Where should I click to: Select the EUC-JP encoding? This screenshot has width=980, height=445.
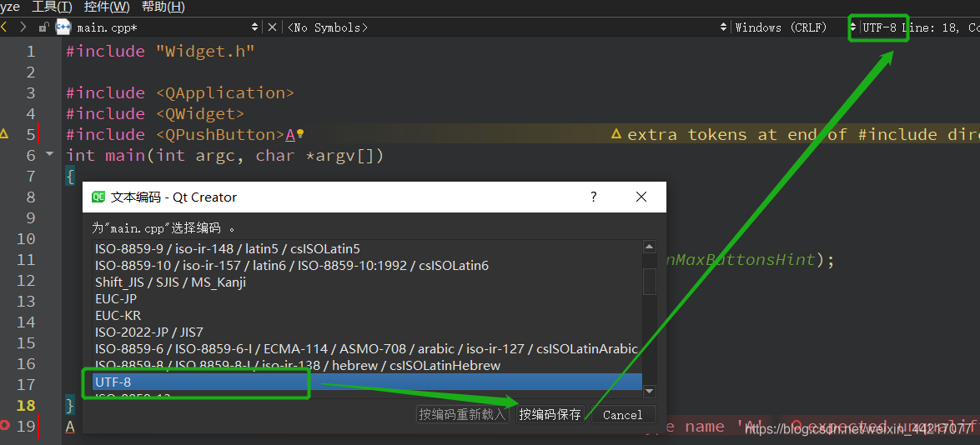(x=367, y=299)
